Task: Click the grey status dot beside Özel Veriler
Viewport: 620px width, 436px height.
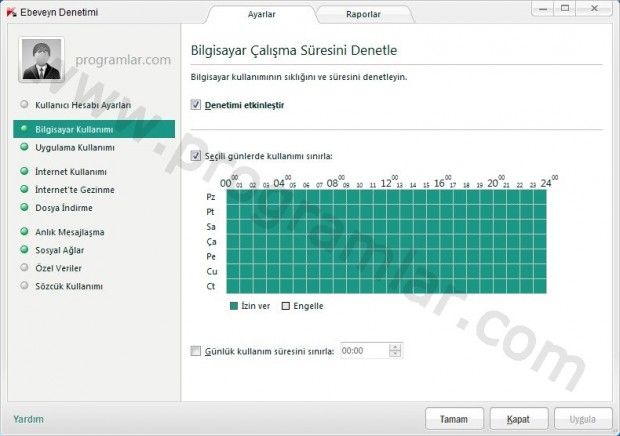Action: click(x=25, y=268)
